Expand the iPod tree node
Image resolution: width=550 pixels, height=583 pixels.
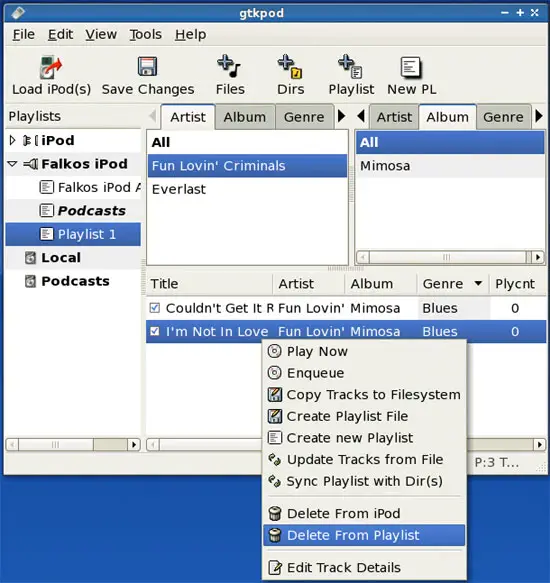click(12, 141)
